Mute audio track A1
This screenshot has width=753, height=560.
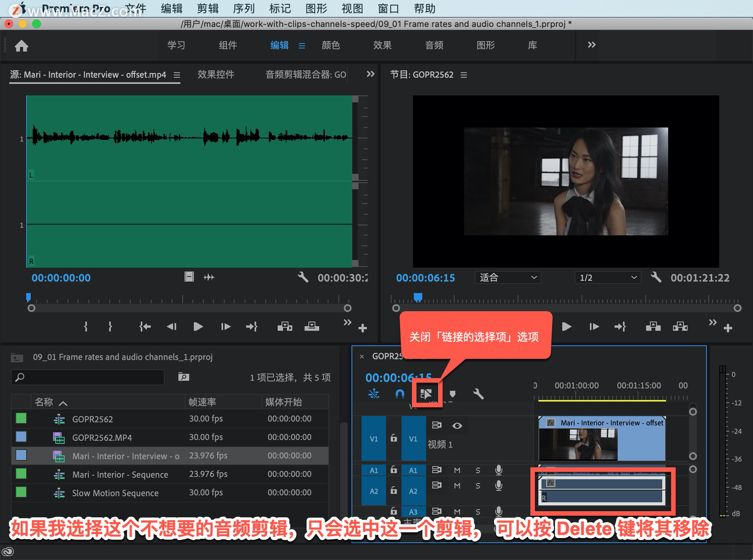tap(457, 470)
